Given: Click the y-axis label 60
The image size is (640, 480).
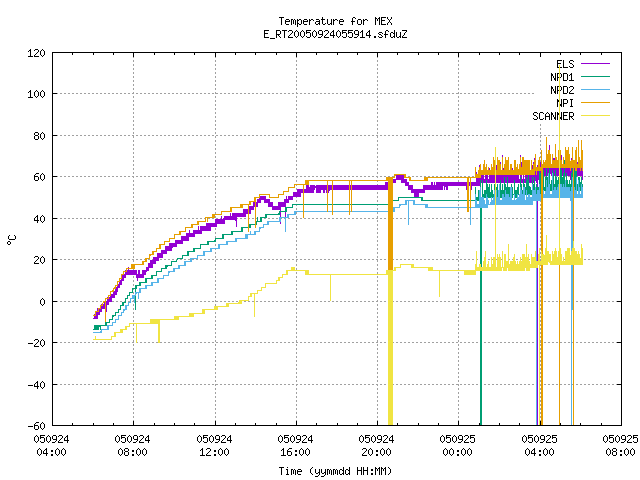Looking at the screenshot, I should point(39,177).
